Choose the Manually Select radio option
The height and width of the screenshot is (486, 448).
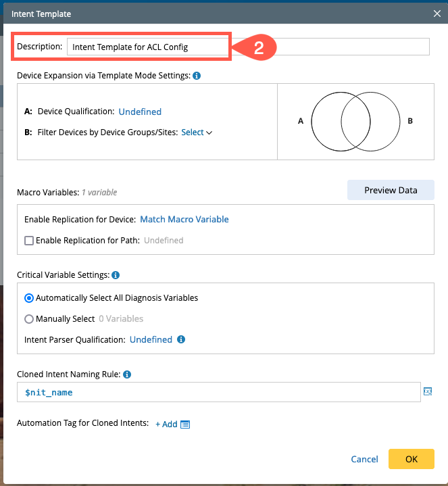29,318
